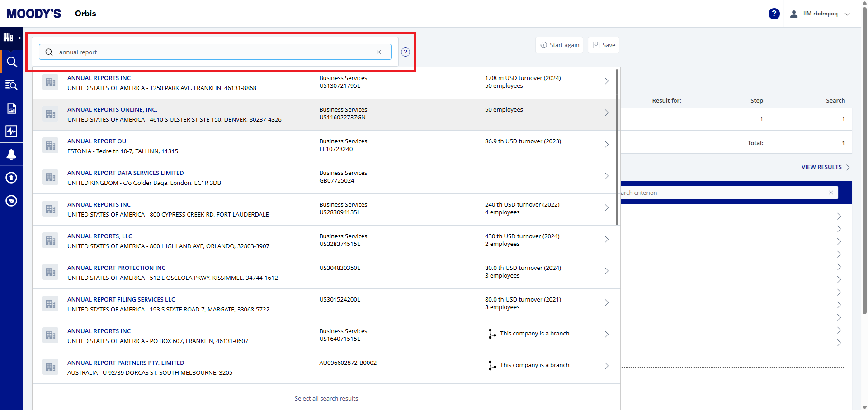Click Select all search results

[326, 398]
